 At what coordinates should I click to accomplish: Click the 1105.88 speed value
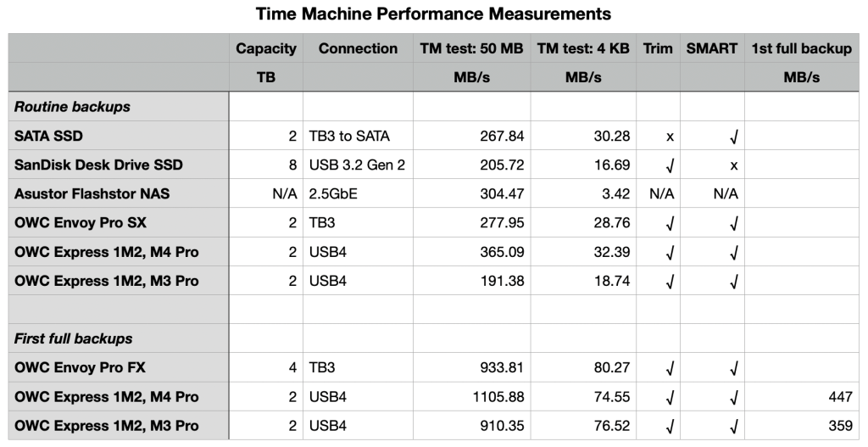point(495,397)
